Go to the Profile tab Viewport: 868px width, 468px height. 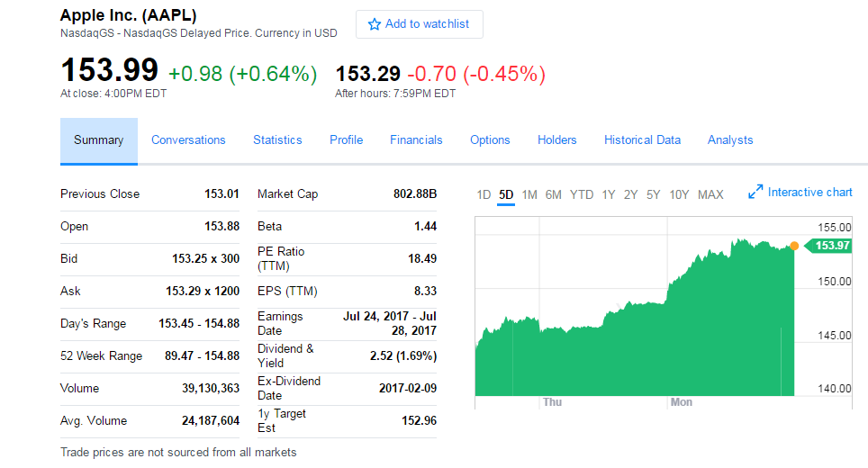346,140
